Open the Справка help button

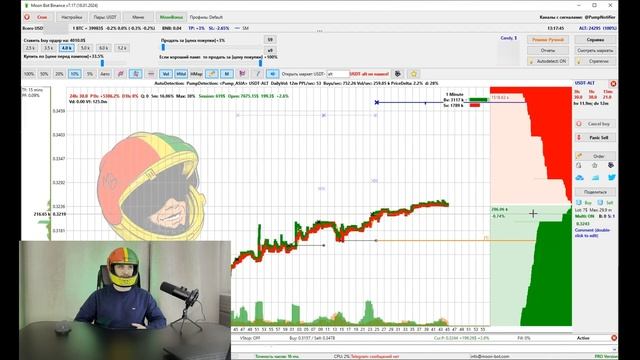tap(595, 40)
